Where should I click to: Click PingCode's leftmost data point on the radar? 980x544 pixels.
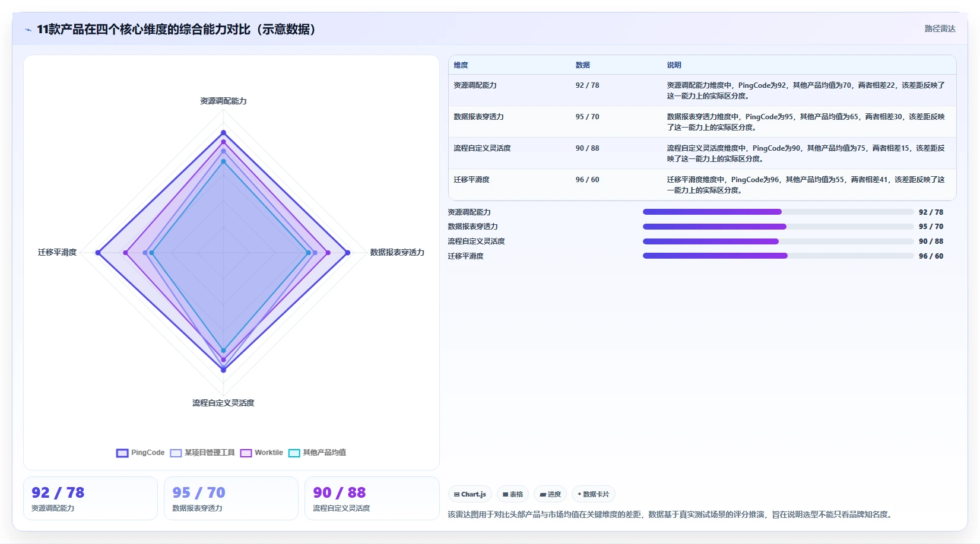(99, 253)
